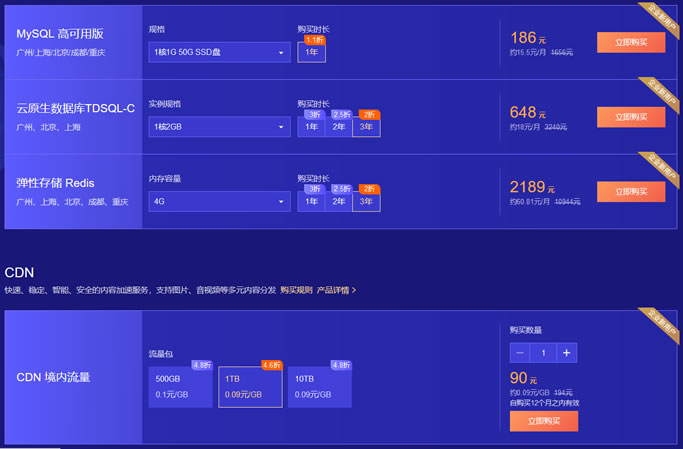Viewport: 683px width, 449px height.
Task: Select 1年 duration for MySQL 高可用版
Action: point(312,52)
